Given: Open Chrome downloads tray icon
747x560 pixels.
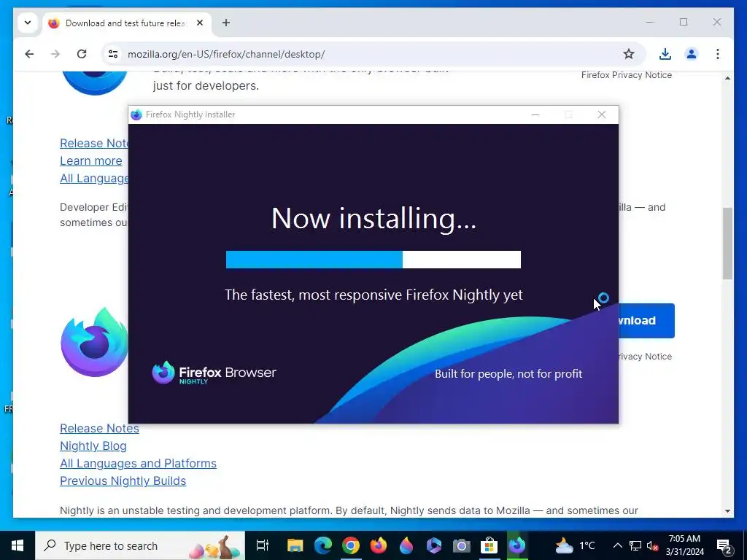Looking at the screenshot, I should pyautogui.click(x=665, y=54).
